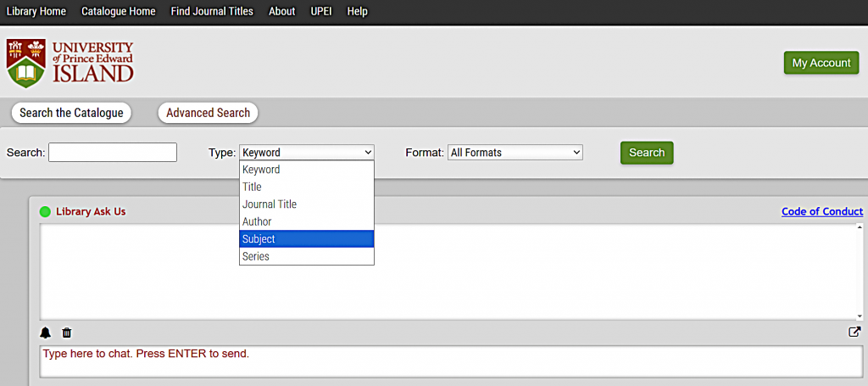The height and width of the screenshot is (386, 868).
Task: Choose Journal Title search type option
Action: pyautogui.click(x=306, y=204)
